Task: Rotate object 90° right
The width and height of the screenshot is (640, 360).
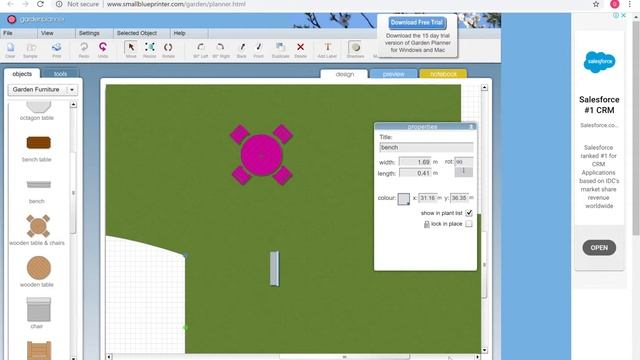Action: click(220, 50)
